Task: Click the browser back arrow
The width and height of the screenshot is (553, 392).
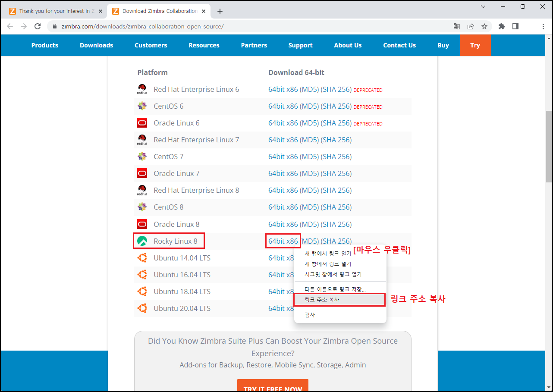Action: point(10,26)
